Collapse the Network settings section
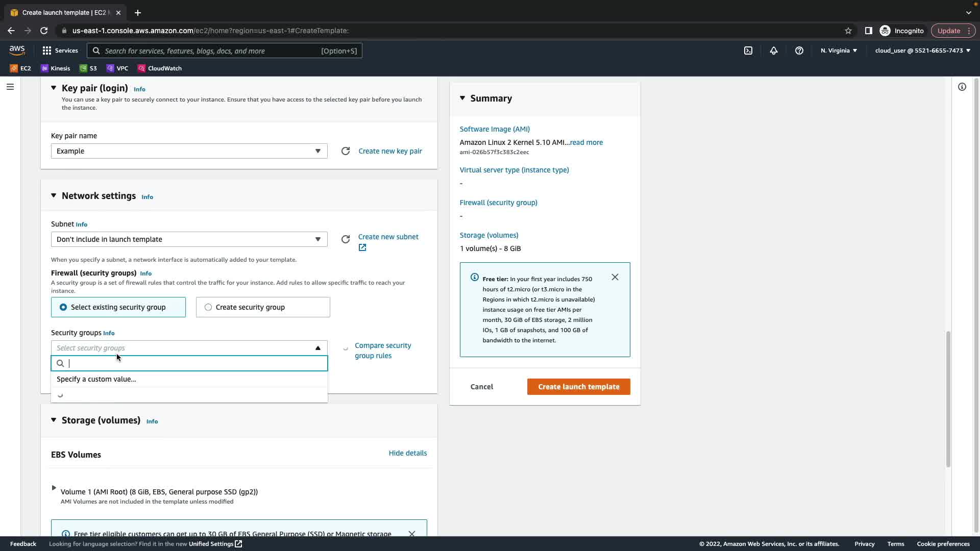Screen dimensions: 980x551 (x=54, y=196)
